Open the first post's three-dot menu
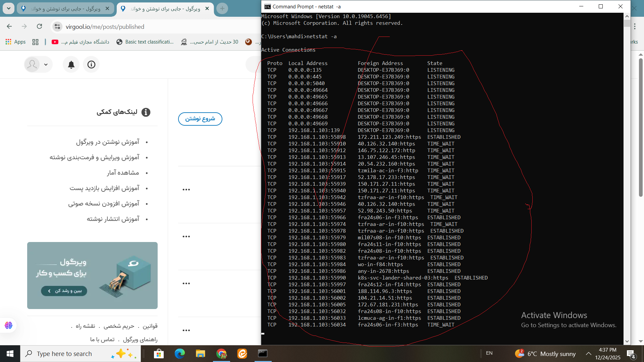Image resolution: width=644 pixels, height=362 pixels. [186, 190]
